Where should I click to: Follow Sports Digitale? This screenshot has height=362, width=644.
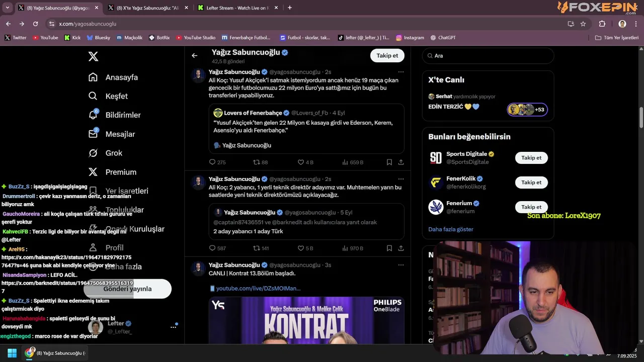click(x=531, y=158)
